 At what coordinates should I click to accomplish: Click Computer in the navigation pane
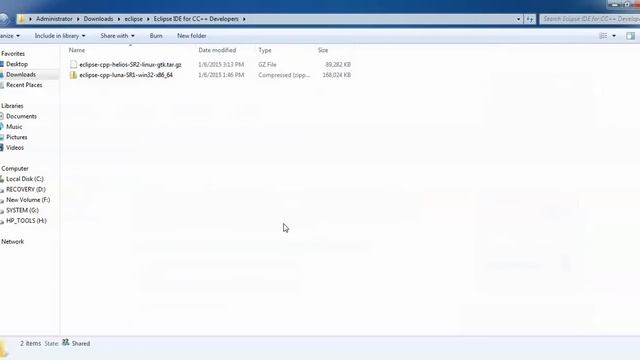pyautogui.click(x=15, y=169)
